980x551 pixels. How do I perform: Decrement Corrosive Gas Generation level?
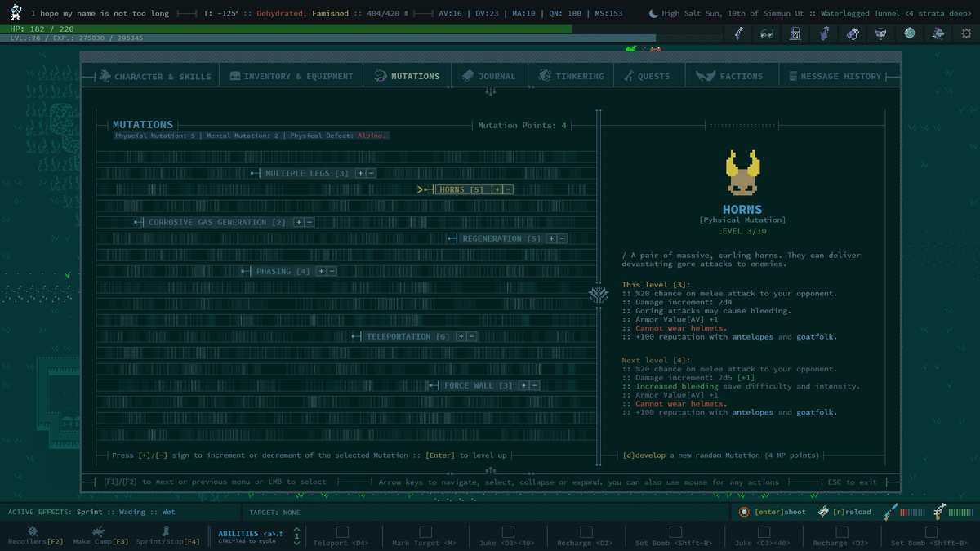pos(310,222)
